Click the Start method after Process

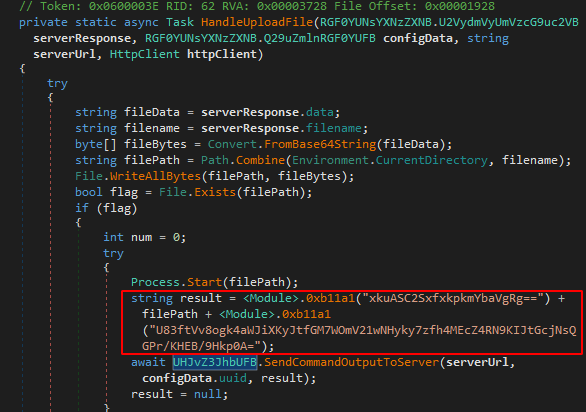tap(204, 282)
